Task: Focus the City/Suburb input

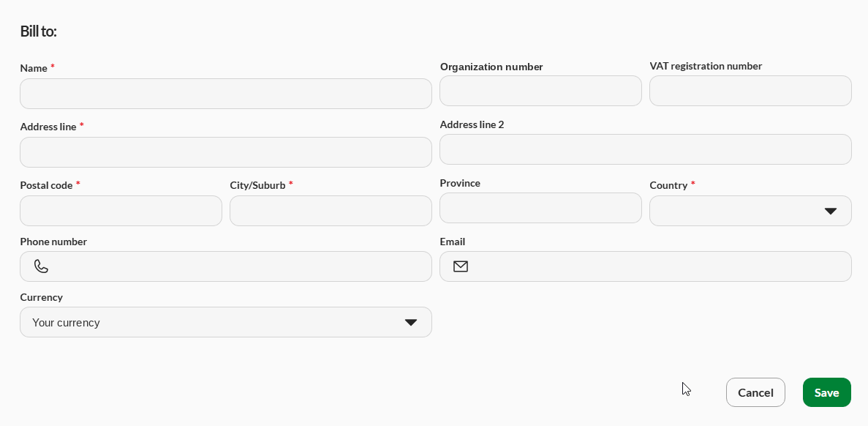Action: point(331,211)
